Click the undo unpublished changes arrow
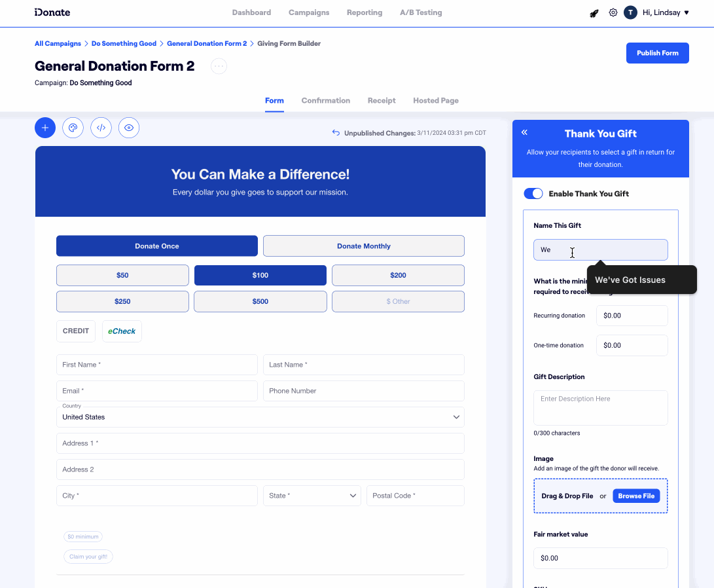The width and height of the screenshot is (714, 588). [x=336, y=133]
